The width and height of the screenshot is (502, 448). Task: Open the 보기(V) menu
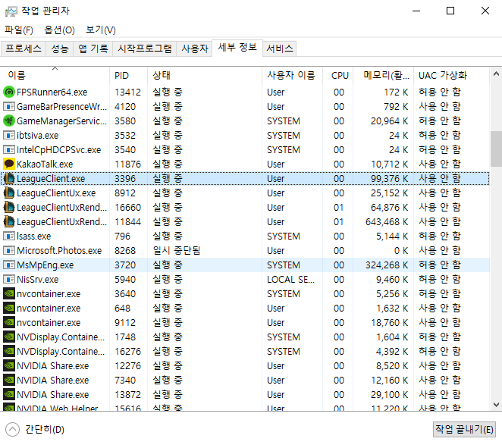click(x=101, y=30)
